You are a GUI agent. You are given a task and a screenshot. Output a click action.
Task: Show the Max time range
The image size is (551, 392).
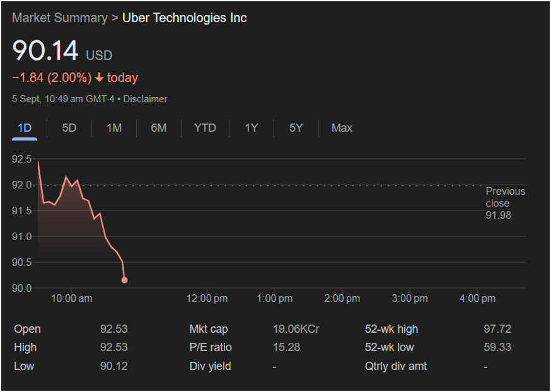342,128
